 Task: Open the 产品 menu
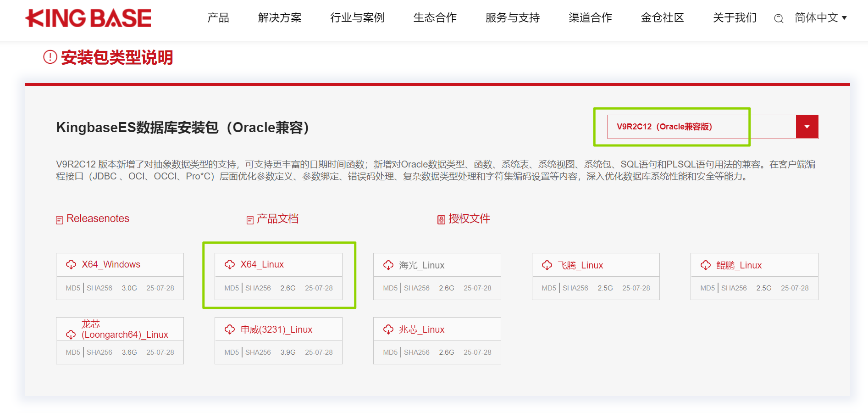[x=218, y=18]
